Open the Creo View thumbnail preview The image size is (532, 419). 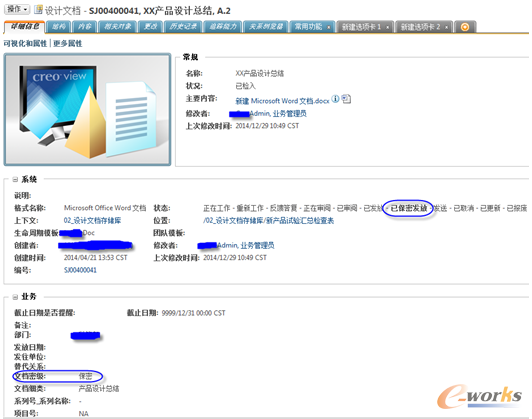pyautogui.click(x=87, y=110)
